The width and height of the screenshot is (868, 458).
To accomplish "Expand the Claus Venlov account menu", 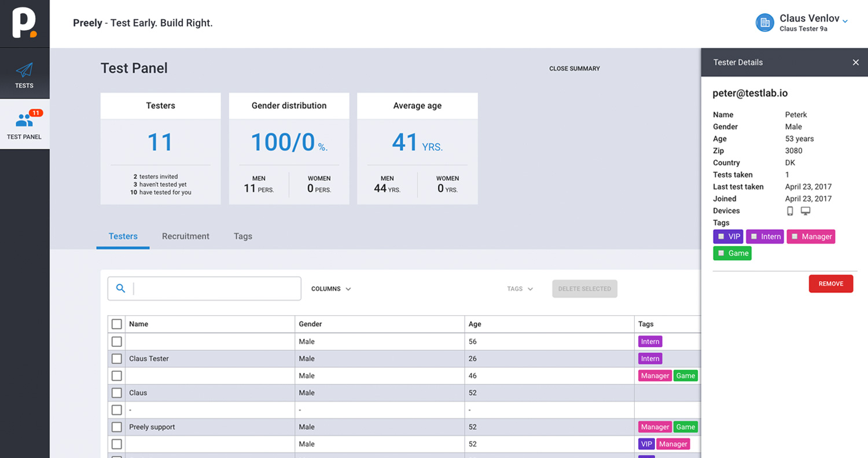I will 845,21.
